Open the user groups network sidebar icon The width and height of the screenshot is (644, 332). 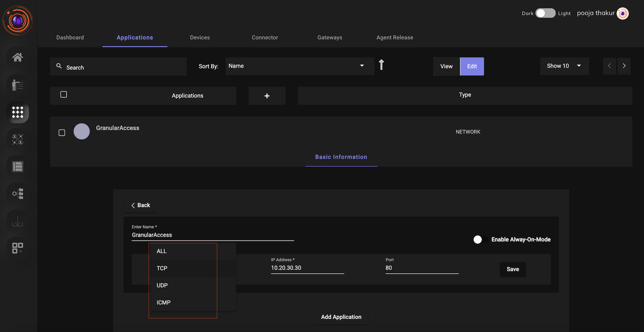pyautogui.click(x=18, y=139)
